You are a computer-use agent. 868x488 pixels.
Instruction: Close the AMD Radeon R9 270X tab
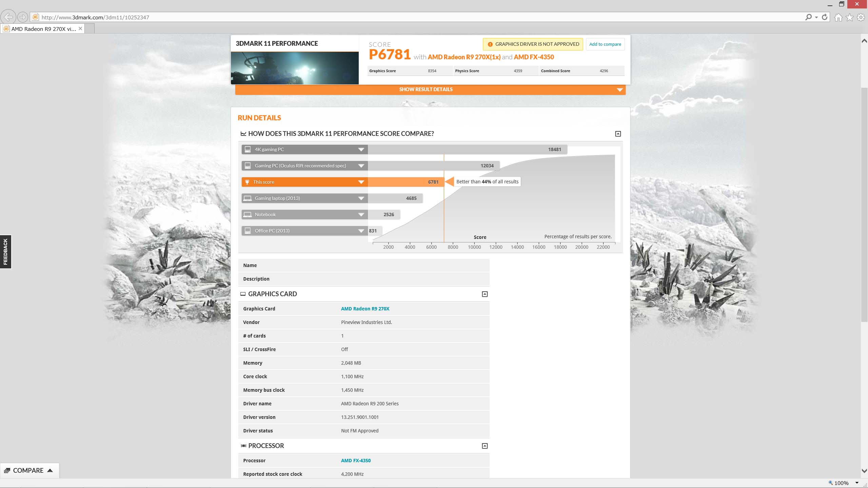[x=80, y=28]
